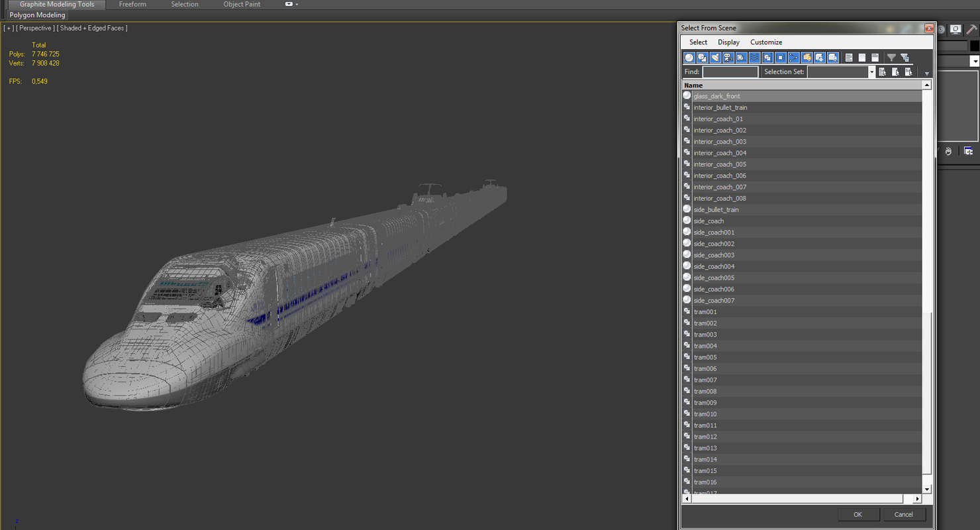Click the Select None list icon

[x=862, y=58]
